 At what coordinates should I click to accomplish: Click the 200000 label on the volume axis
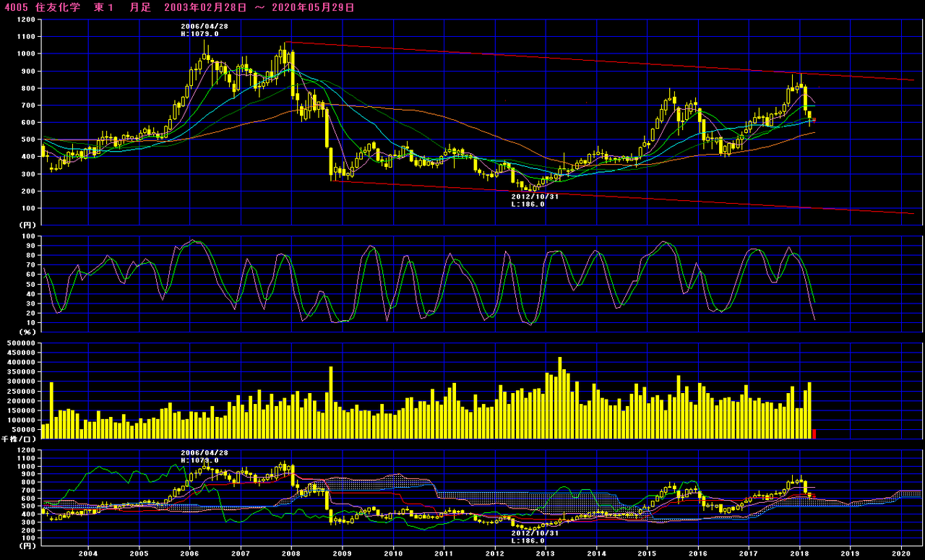[x=20, y=401]
